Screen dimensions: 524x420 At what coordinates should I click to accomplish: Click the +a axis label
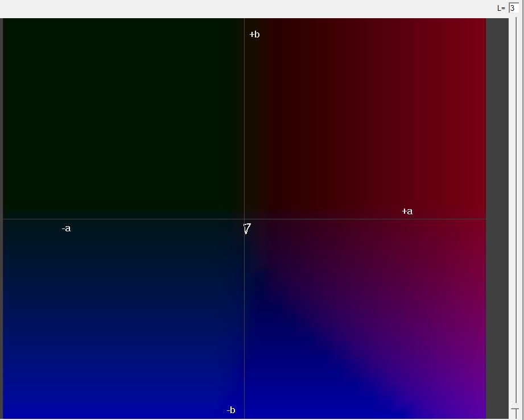[407, 211]
